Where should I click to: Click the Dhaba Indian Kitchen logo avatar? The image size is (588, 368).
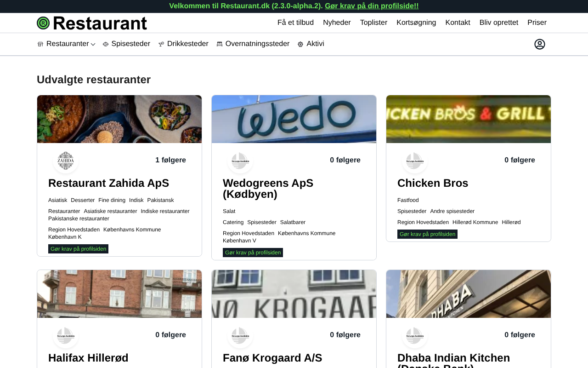click(415, 335)
